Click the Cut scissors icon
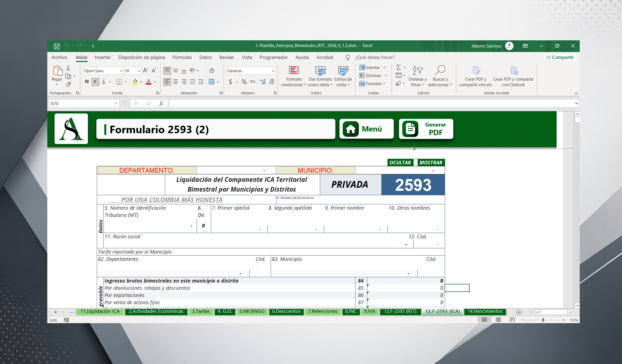 coord(68,68)
